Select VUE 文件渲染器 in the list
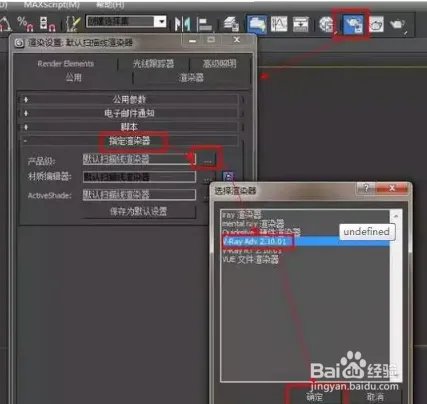 coord(250,259)
